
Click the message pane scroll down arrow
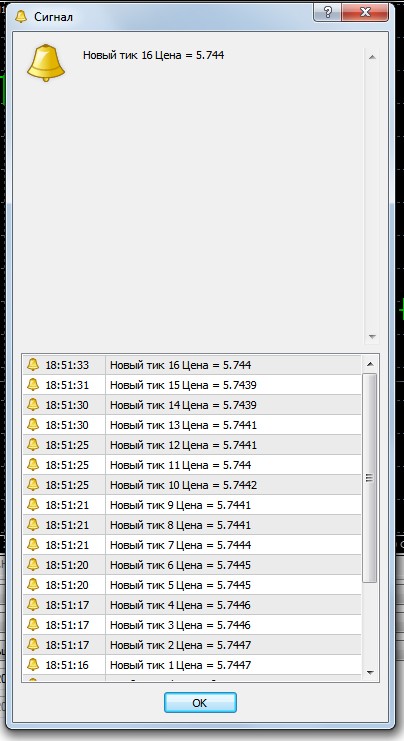(x=372, y=336)
